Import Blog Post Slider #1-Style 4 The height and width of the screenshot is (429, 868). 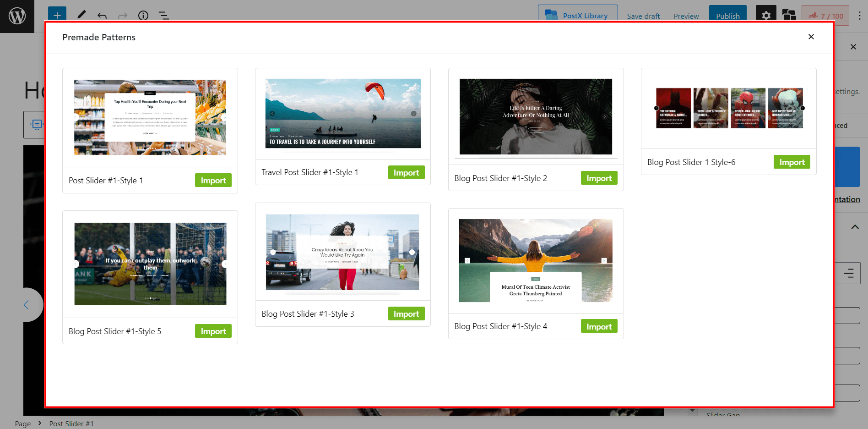(599, 326)
